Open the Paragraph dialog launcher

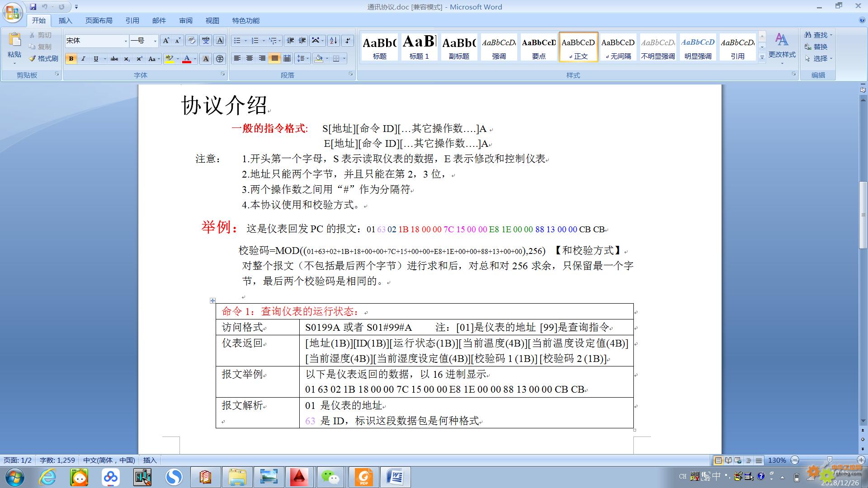[351, 74]
